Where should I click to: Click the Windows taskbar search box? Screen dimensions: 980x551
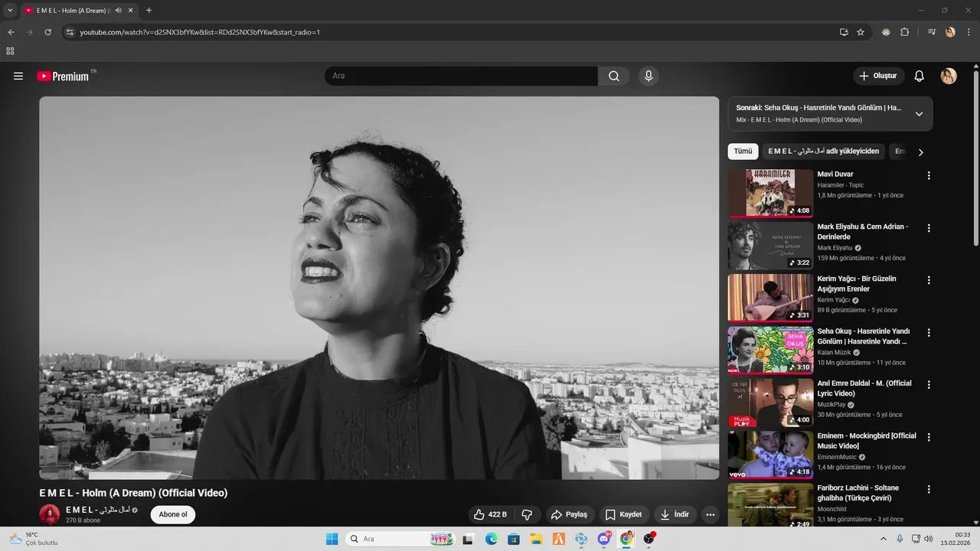[400, 539]
